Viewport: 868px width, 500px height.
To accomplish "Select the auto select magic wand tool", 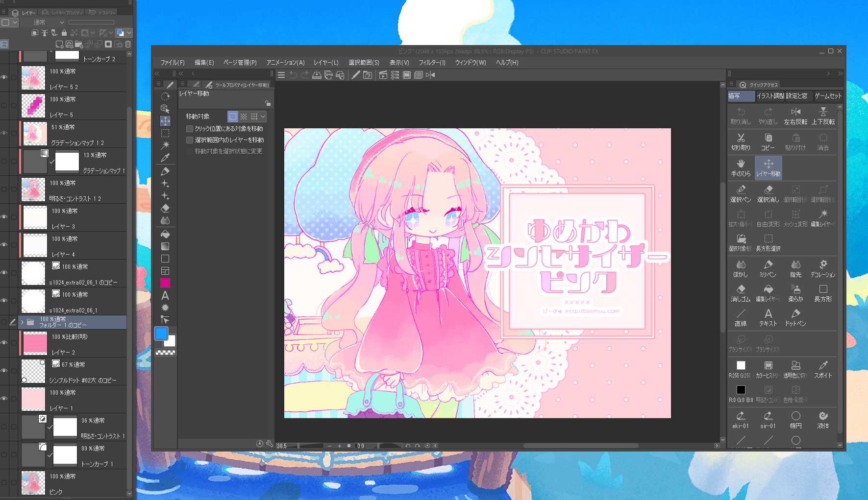I will tap(165, 145).
